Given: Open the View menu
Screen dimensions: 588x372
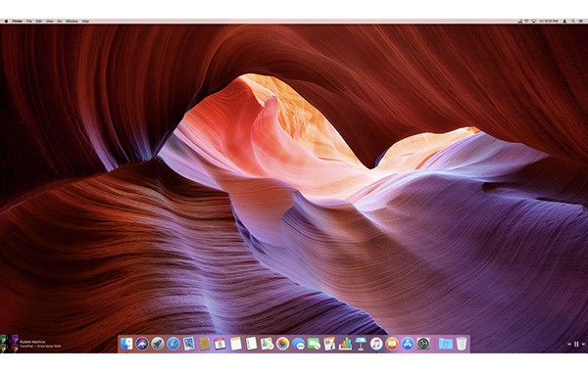Looking at the screenshot, I should coord(50,21).
